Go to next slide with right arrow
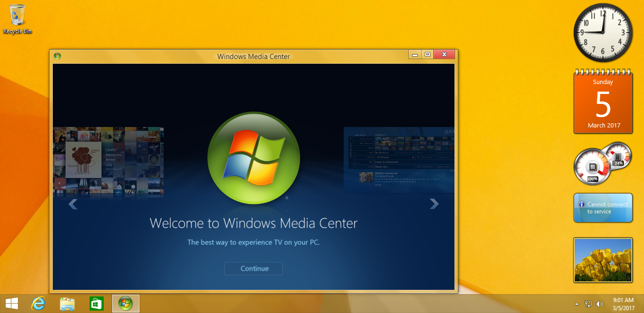 [434, 203]
